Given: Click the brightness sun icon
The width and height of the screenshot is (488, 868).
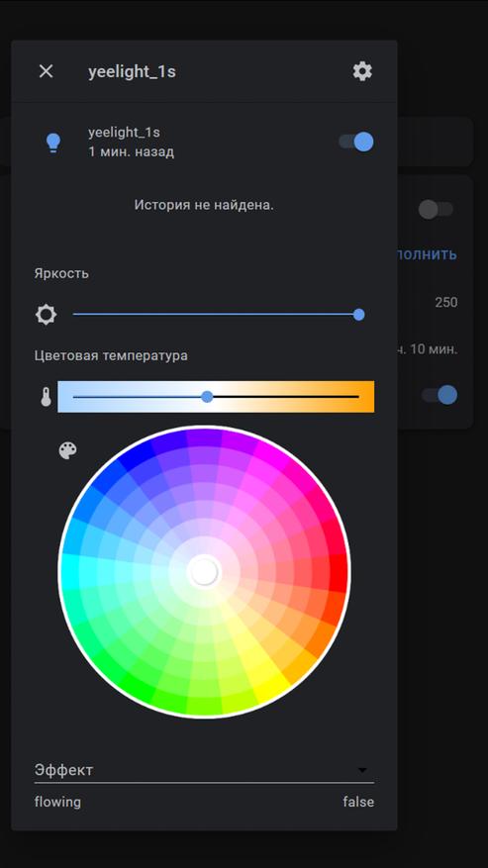Looking at the screenshot, I should click(46, 315).
